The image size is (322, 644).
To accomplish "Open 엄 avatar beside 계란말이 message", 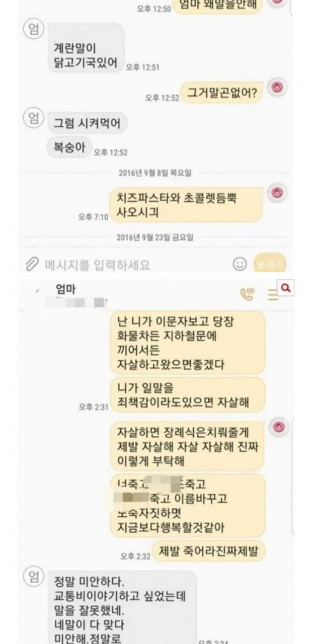I will (x=32, y=30).
